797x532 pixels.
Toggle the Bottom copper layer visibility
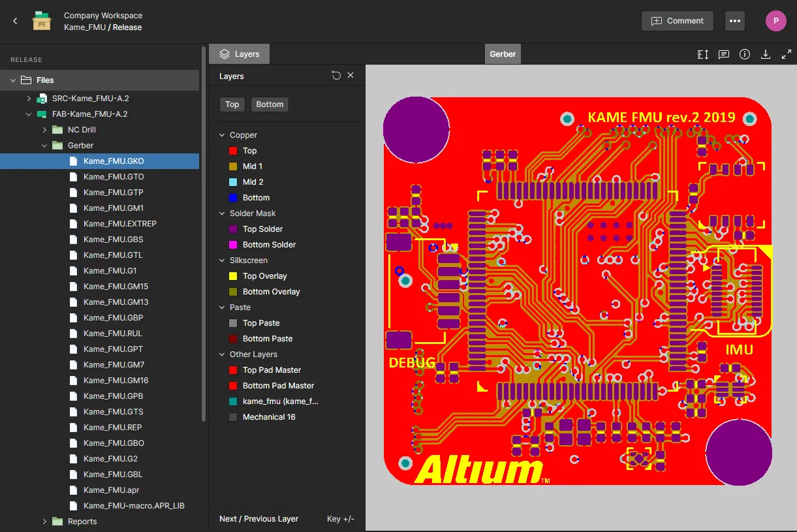point(233,198)
